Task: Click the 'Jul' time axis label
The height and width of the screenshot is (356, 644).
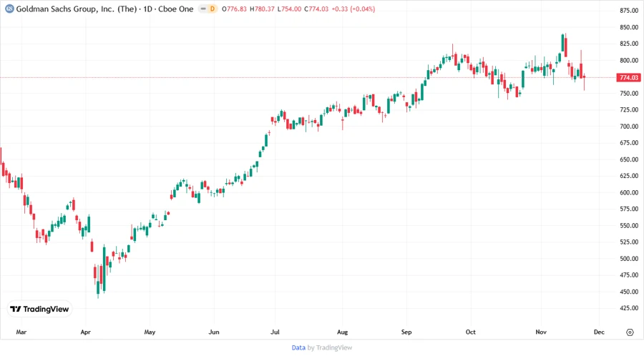Action: pyautogui.click(x=275, y=332)
